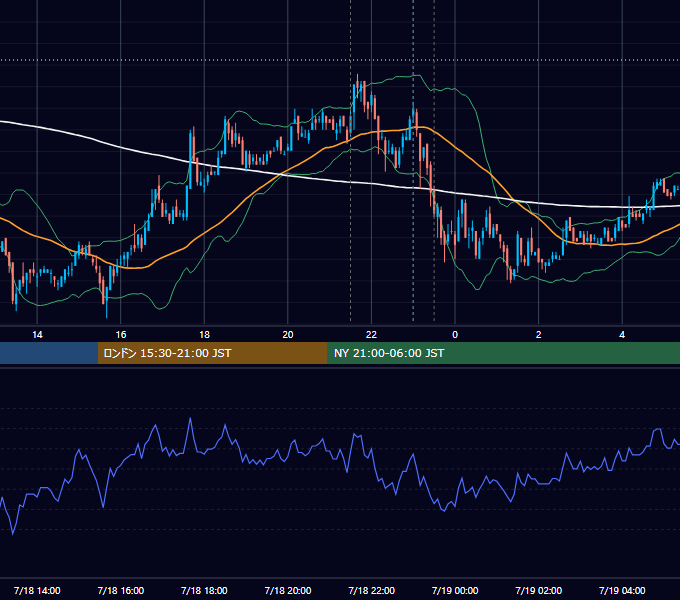Click the 16 hour label on price chart axis
This screenshot has height=600, width=680.
[x=121, y=335]
